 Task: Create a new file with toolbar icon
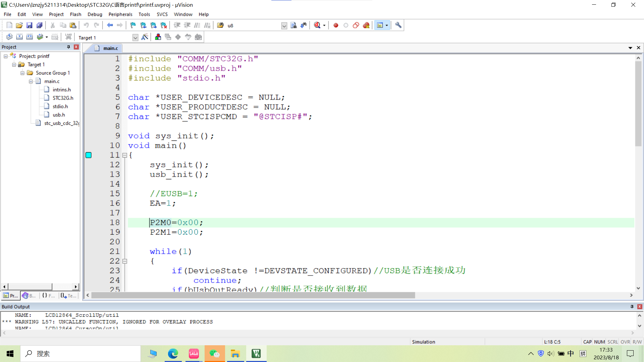pos(9,25)
